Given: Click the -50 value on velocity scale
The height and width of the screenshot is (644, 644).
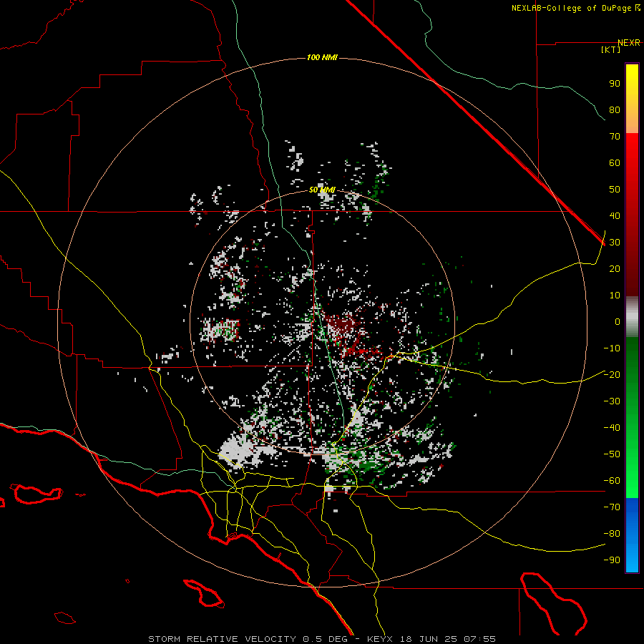Looking at the screenshot, I should [x=612, y=454].
